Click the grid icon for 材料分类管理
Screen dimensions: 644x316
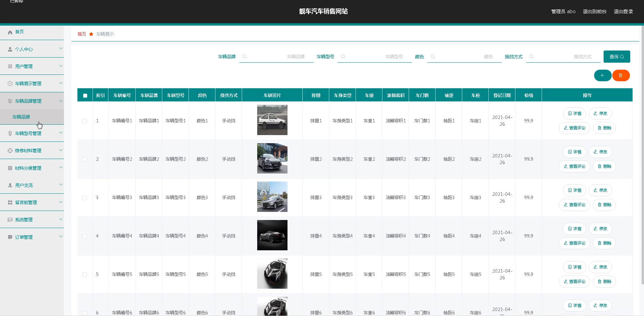pyautogui.click(x=10, y=168)
